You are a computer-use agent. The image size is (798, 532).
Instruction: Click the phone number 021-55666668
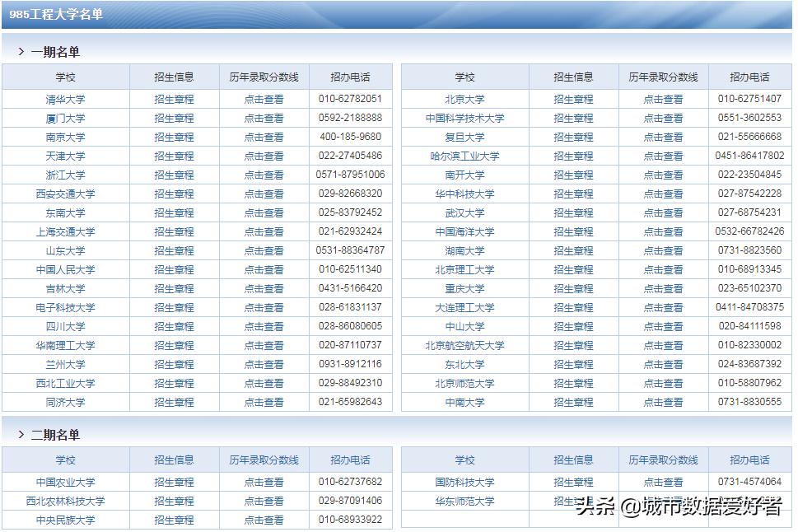click(x=750, y=137)
